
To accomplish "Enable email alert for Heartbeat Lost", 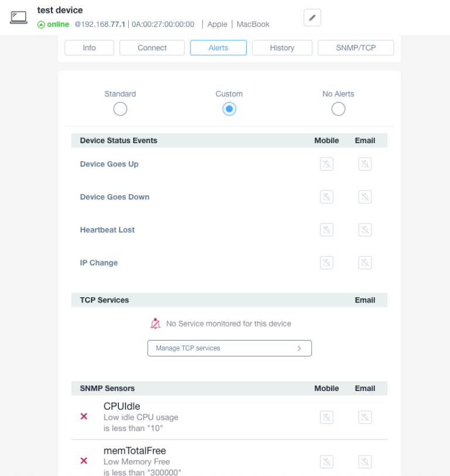I will (365, 230).
